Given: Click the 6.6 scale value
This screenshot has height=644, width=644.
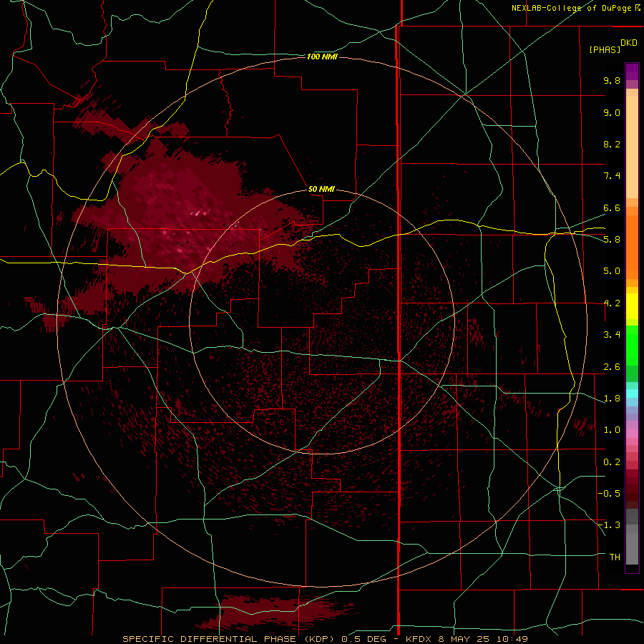Looking at the screenshot, I should point(612,208).
